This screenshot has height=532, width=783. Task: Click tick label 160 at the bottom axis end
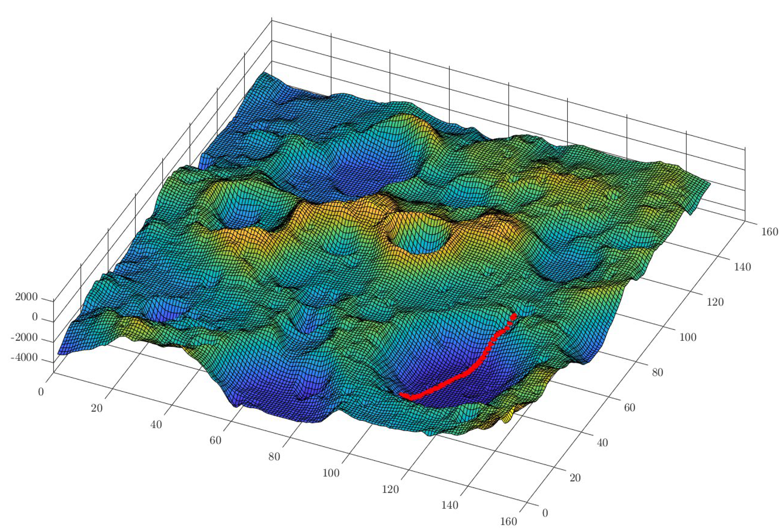[509, 522]
